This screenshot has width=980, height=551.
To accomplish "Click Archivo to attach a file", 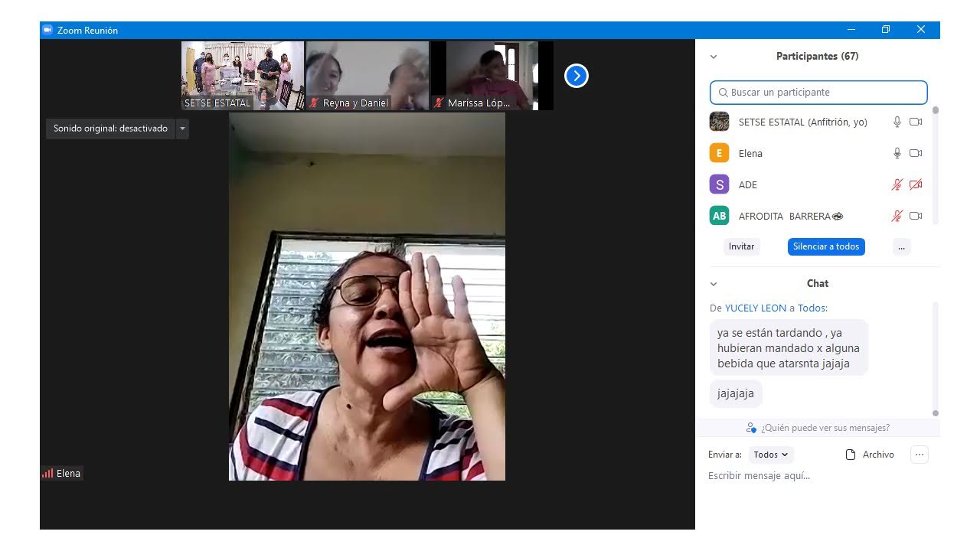I will 870,455.
